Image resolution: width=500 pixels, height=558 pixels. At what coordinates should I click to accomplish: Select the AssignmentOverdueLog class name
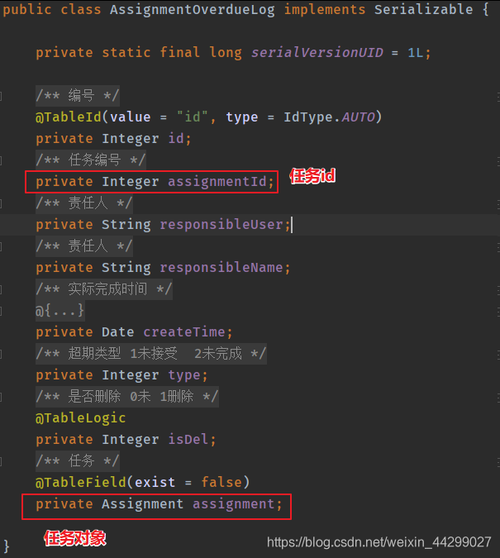point(192,10)
